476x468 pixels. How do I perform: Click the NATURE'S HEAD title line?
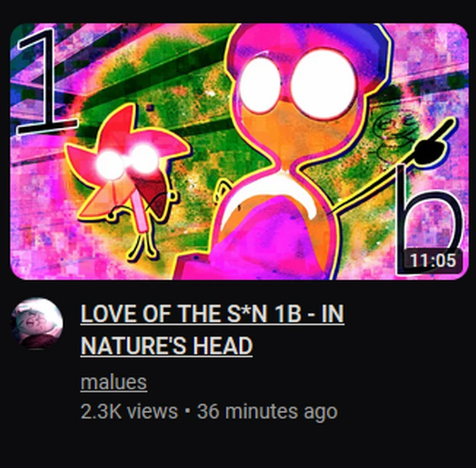(166, 346)
